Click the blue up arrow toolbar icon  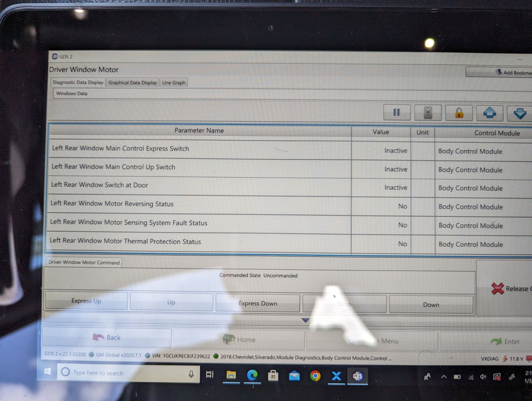coord(489,113)
